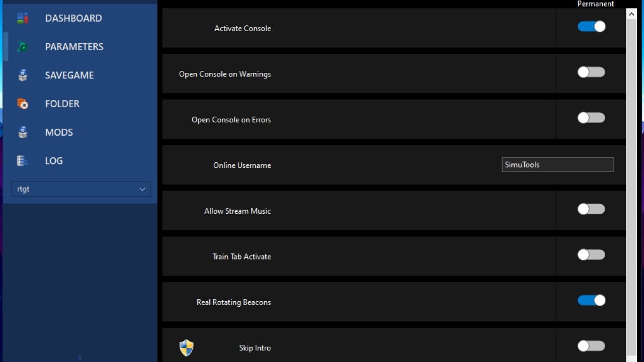Image resolution: width=644 pixels, height=362 pixels.
Task: Click the Mods icon in the sidebar
Action: point(23,132)
